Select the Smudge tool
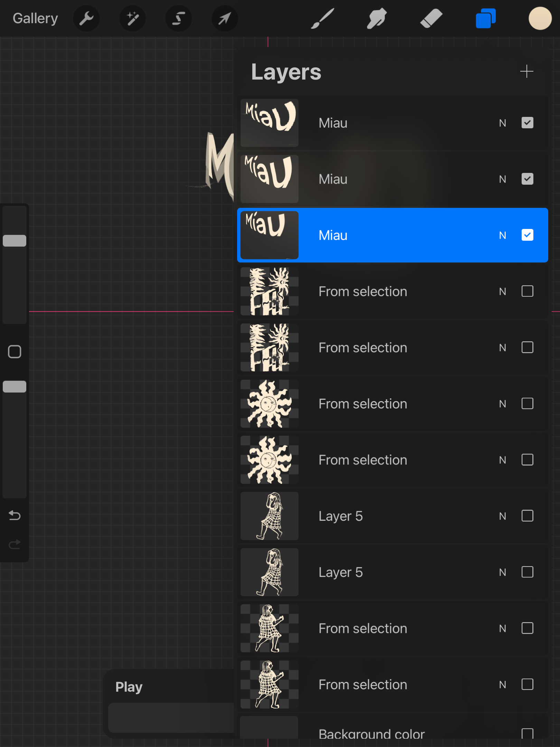Viewport: 560px width, 747px height. (x=376, y=19)
